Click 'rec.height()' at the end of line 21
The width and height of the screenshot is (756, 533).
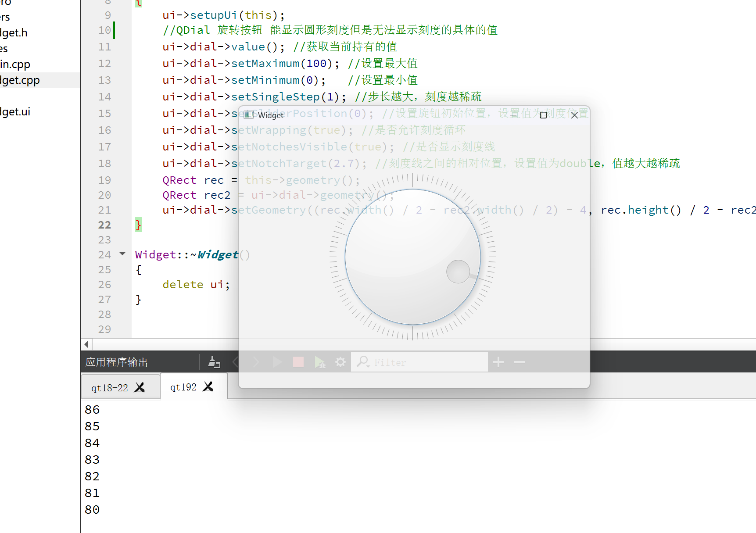[x=641, y=210]
